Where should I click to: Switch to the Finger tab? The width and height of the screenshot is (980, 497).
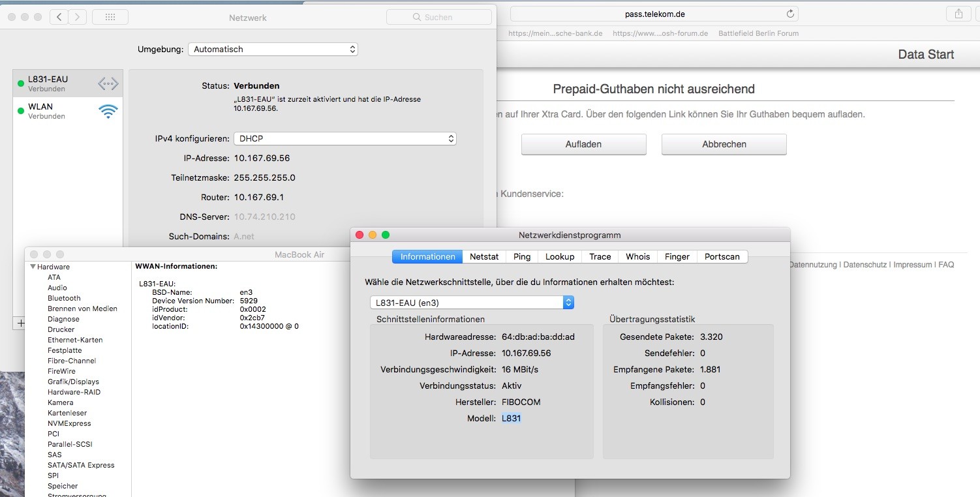(x=677, y=256)
